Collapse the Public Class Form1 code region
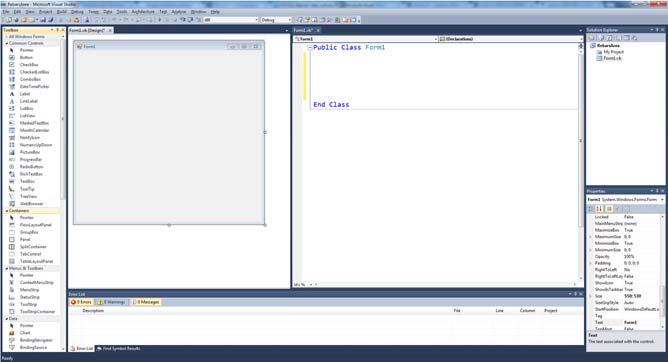The height and width of the screenshot is (362, 668). (310, 48)
